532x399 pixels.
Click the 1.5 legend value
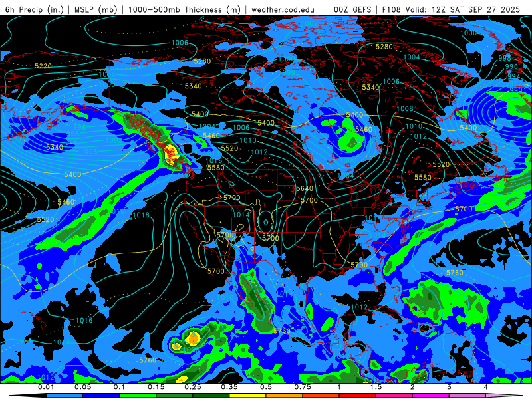pyautogui.click(x=376, y=387)
